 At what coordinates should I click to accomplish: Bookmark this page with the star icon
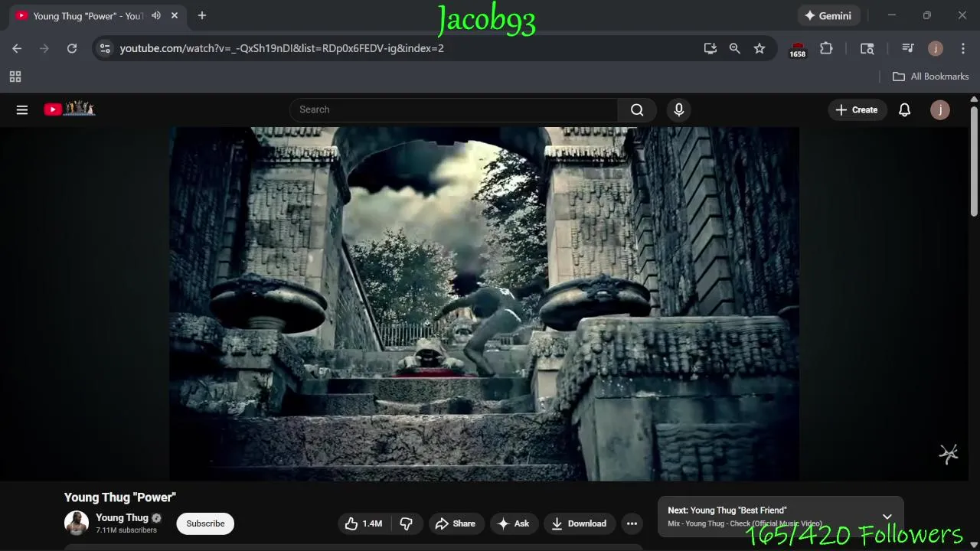pyautogui.click(x=759, y=48)
